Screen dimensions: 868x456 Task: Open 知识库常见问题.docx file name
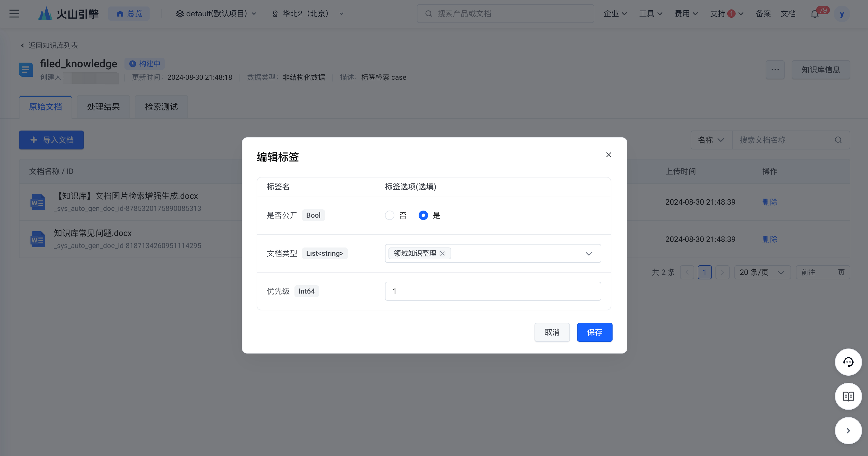click(x=93, y=233)
